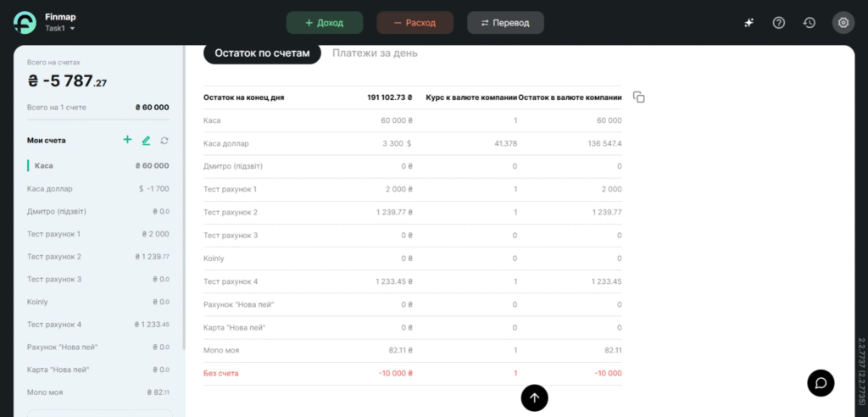
Task: Open the settings gear icon
Action: [843, 23]
